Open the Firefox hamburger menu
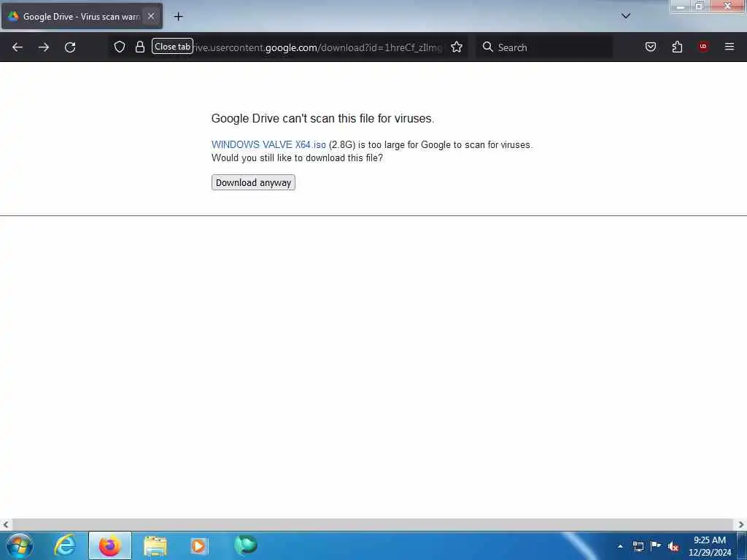Screen dimensions: 747x560 pyautogui.click(x=729, y=47)
